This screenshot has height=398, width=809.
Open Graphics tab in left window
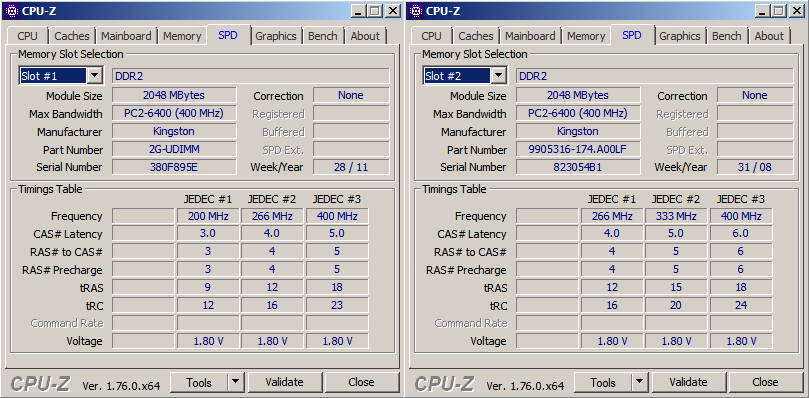tap(276, 36)
